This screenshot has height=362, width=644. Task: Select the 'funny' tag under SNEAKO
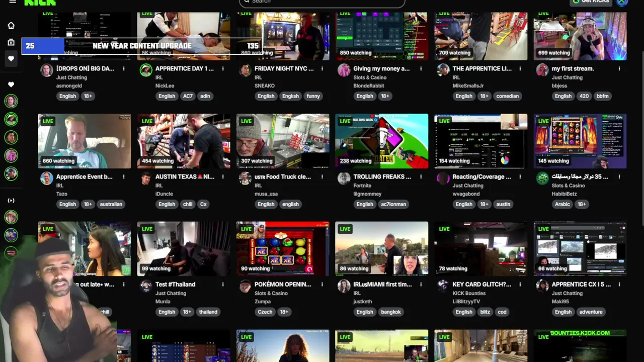pyautogui.click(x=313, y=96)
